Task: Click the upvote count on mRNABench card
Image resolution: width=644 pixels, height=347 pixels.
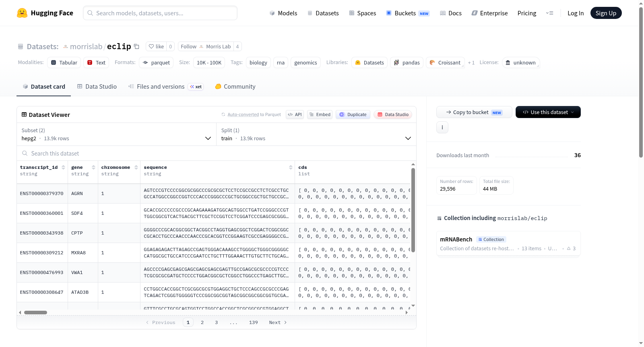Action: (x=571, y=248)
